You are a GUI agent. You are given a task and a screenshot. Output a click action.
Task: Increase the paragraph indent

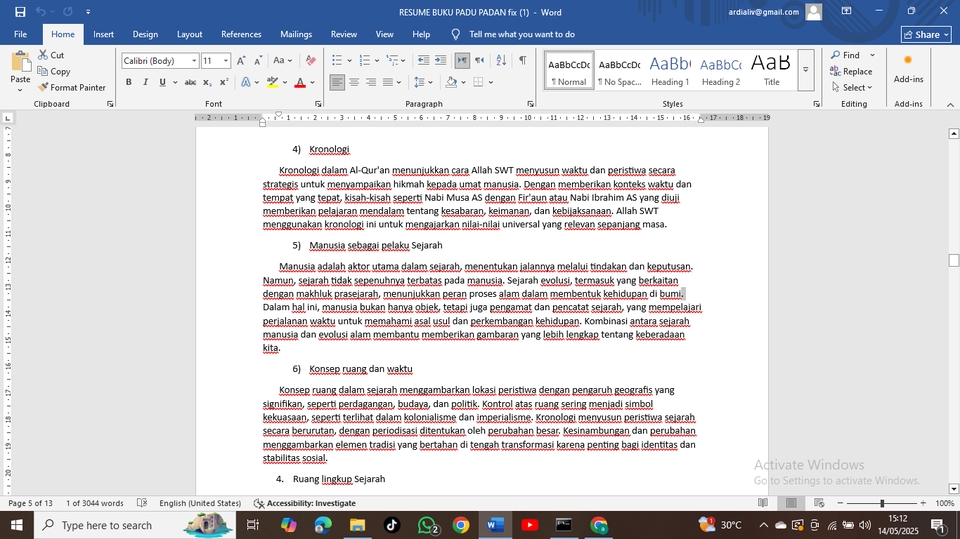(440, 60)
